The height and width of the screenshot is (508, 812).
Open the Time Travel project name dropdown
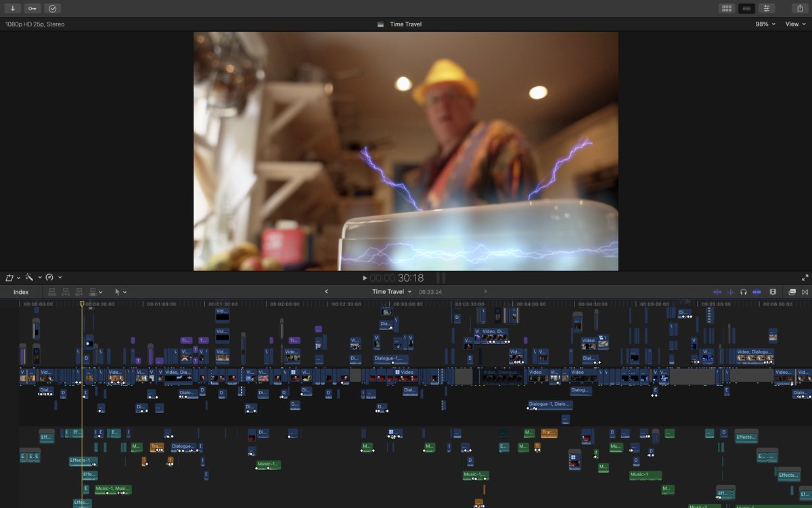point(392,292)
